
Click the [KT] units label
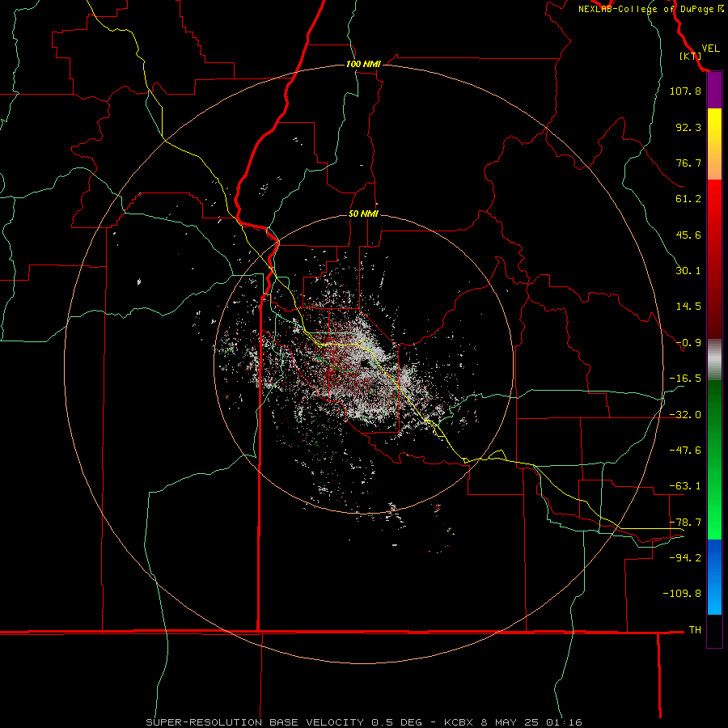[x=690, y=56]
